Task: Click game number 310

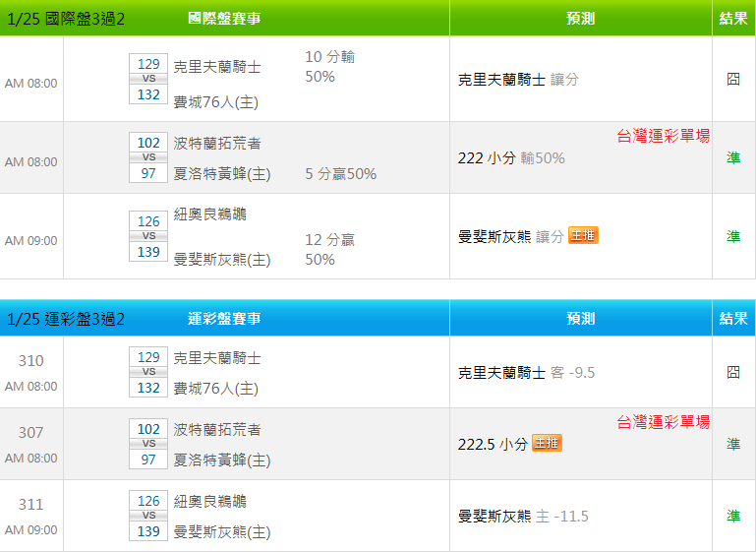Action: [30, 360]
